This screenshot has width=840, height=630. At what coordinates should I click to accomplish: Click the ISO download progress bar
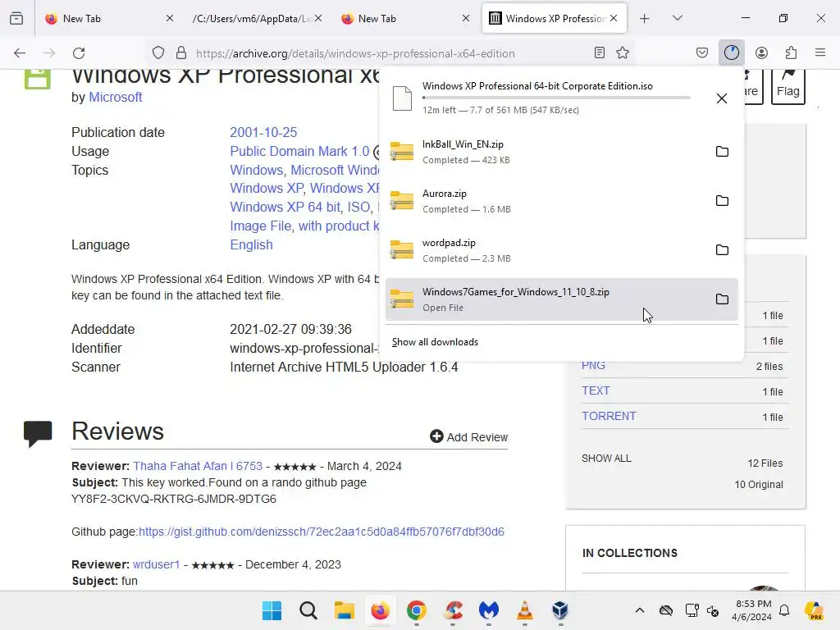(556, 98)
